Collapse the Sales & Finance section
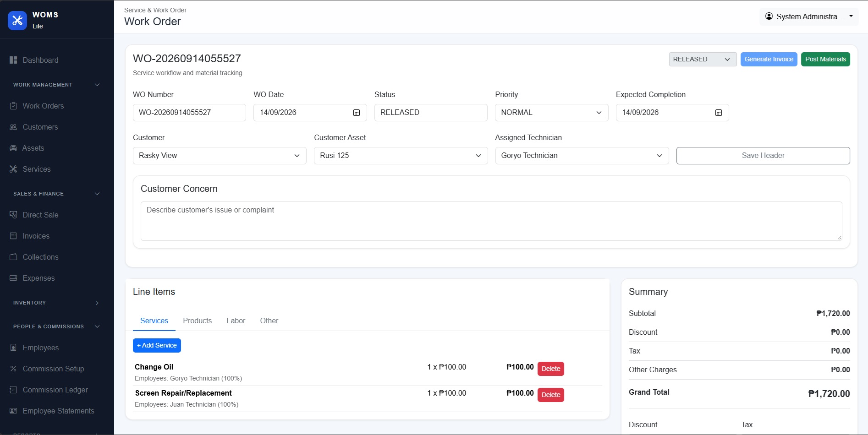868x435 pixels. (97, 194)
